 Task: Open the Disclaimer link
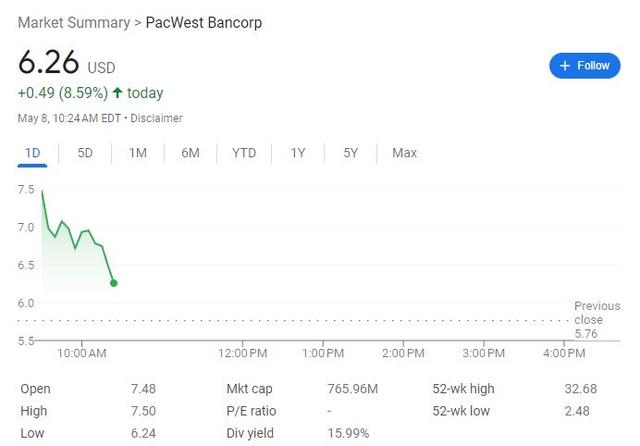(x=157, y=118)
